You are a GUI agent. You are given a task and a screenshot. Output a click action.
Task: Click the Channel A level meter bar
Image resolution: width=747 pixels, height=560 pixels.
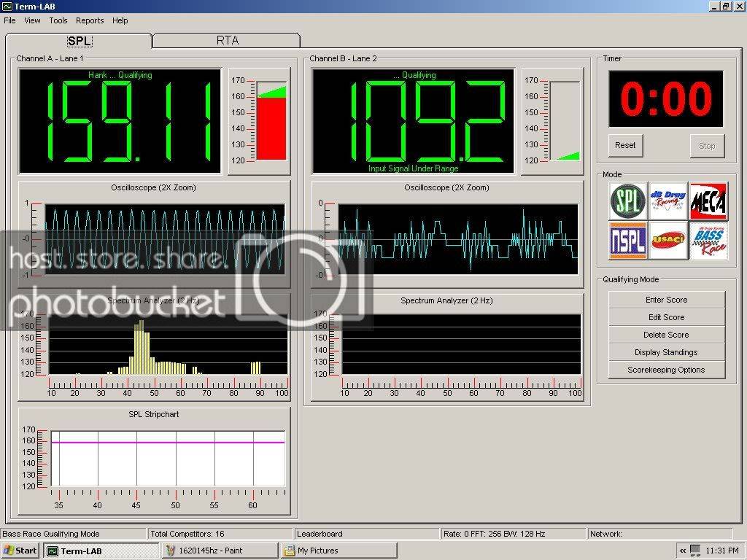(x=271, y=121)
